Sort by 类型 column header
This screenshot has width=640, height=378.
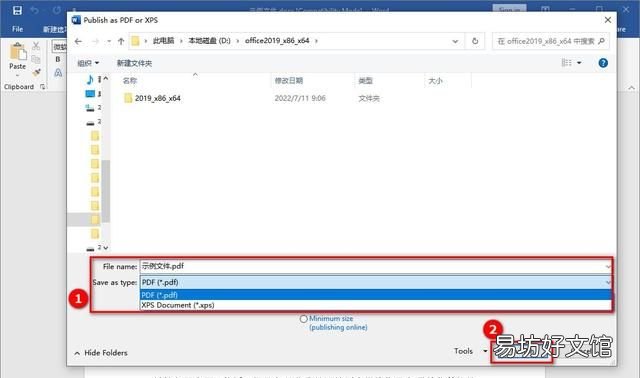[x=365, y=81]
